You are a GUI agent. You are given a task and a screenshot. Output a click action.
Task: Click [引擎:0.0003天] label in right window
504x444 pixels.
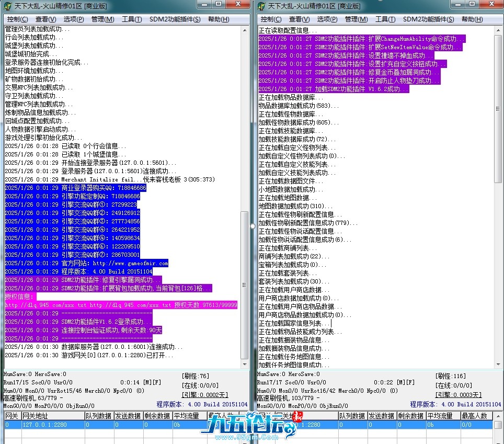459,395
